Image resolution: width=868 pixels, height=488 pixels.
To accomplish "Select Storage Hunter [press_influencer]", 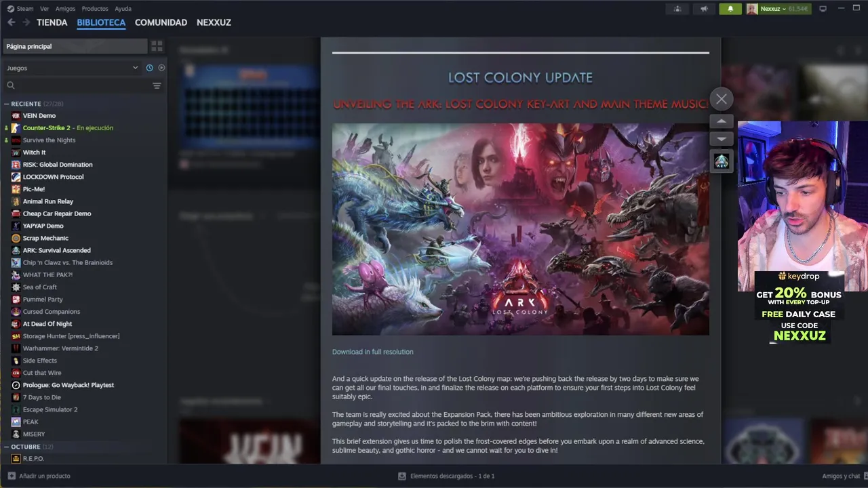I will tap(71, 336).
